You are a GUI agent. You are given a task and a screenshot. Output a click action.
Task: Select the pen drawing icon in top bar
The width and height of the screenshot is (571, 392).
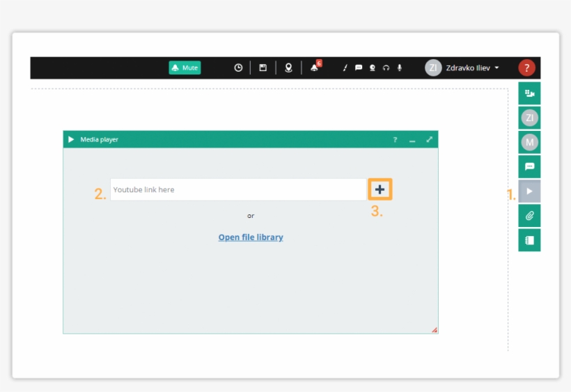(345, 68)
